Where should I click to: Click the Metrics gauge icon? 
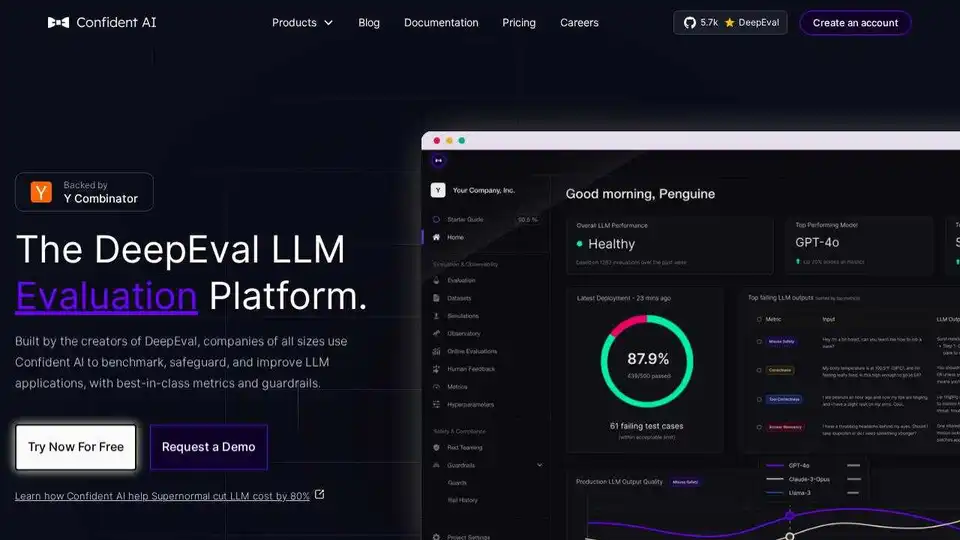436,387
